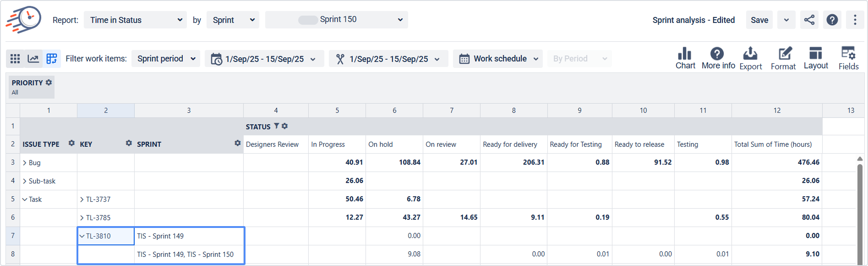This screenshot has width=868, height=266.
Task: Click the share icon
Action: 809,20
